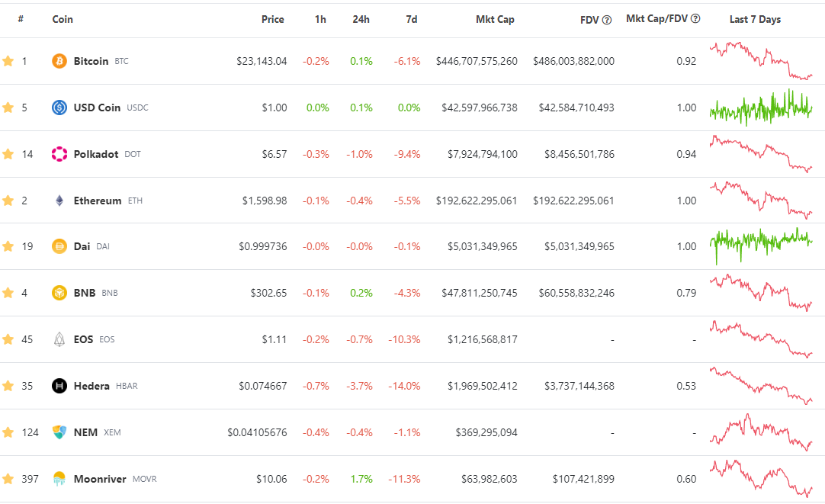The height and width of the screenshot is (504, 825).
Task: Click the Bitcoin price $23,143.04
Action: tap(262, 61)
